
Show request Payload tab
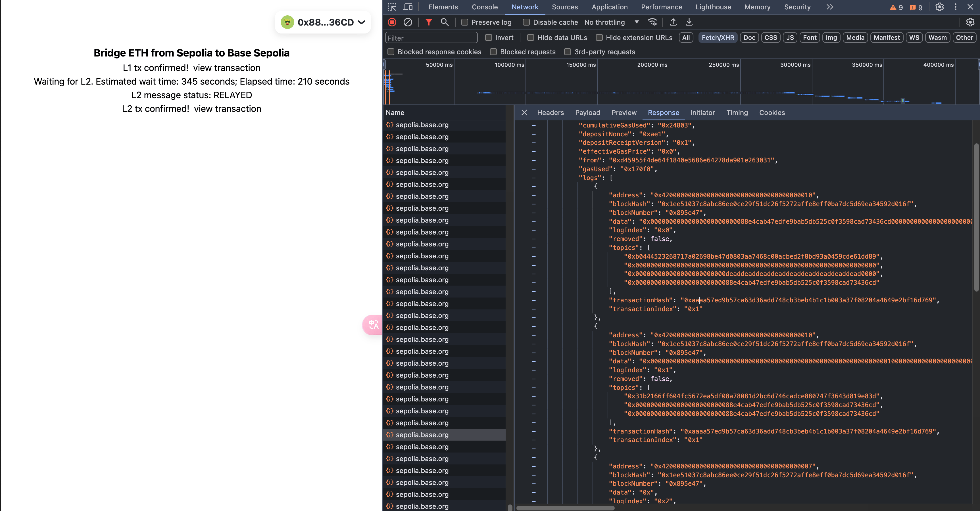coord(587,112)
